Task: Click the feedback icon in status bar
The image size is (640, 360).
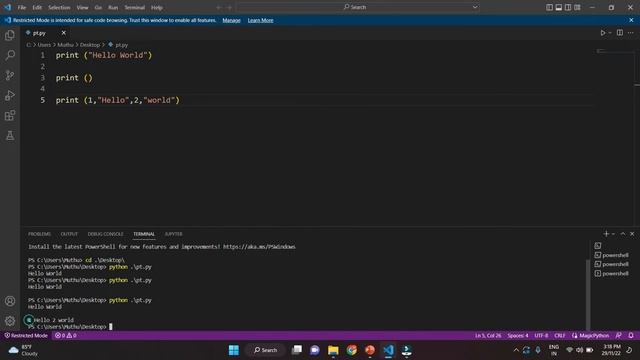Action: (618, 336)
